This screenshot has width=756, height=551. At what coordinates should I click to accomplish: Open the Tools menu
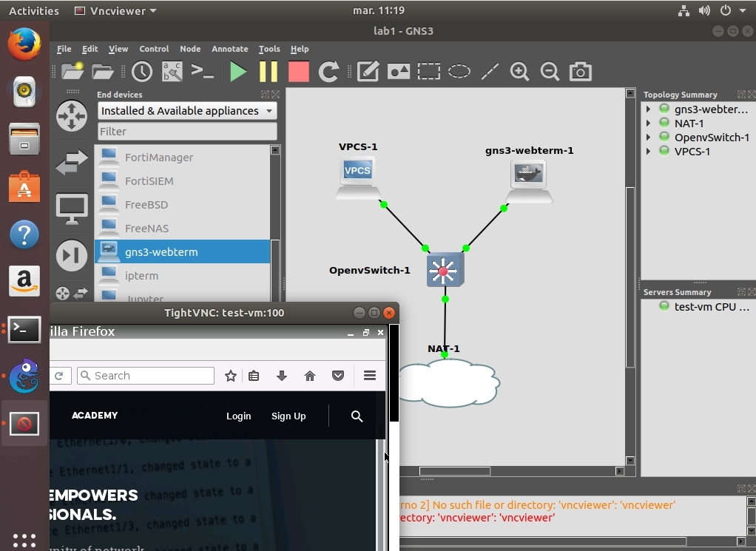pos(269,49)
